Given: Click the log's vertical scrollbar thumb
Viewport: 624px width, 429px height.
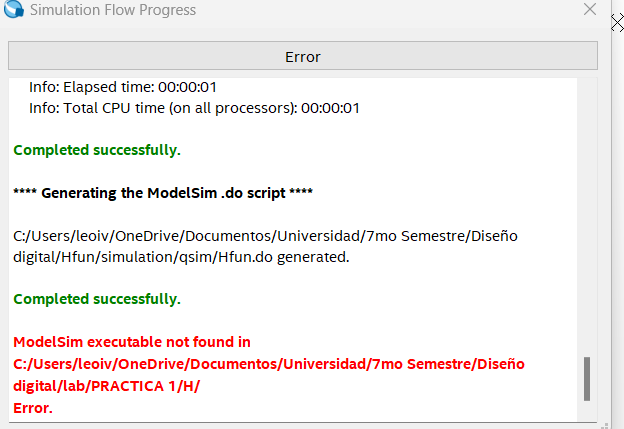Looking at the screenshot, I should coord(587,378).
